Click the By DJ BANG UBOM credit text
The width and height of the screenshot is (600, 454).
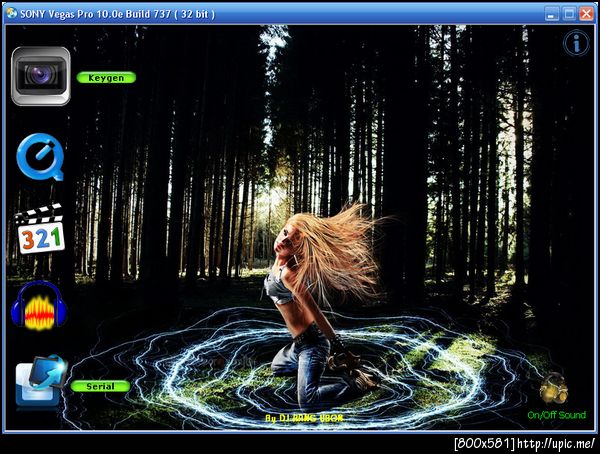304,418
